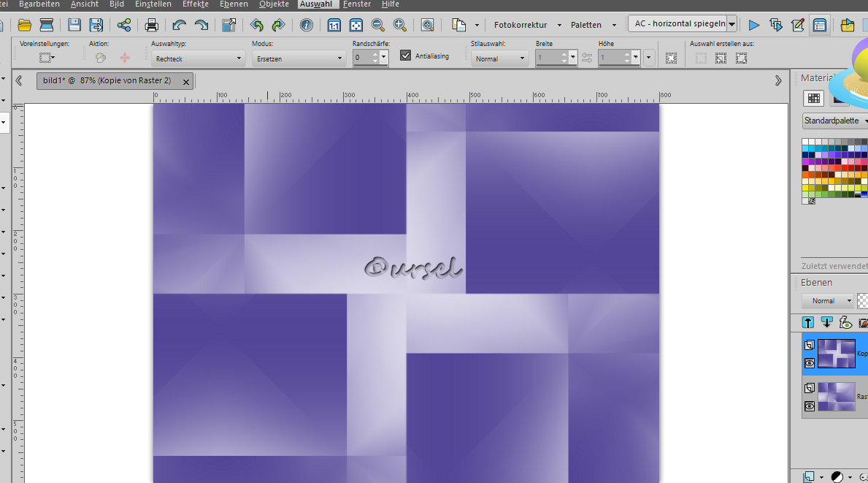Open the Auswahltyp Rechteck dropdown
Image resolution: width=868 pixels, height=483 pixels.
pos(198,58)
